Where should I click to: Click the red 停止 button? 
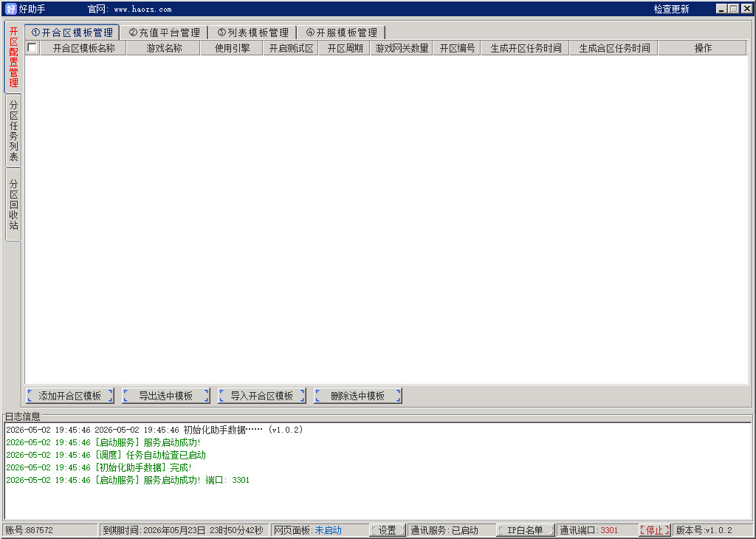[x=655, y=530]
